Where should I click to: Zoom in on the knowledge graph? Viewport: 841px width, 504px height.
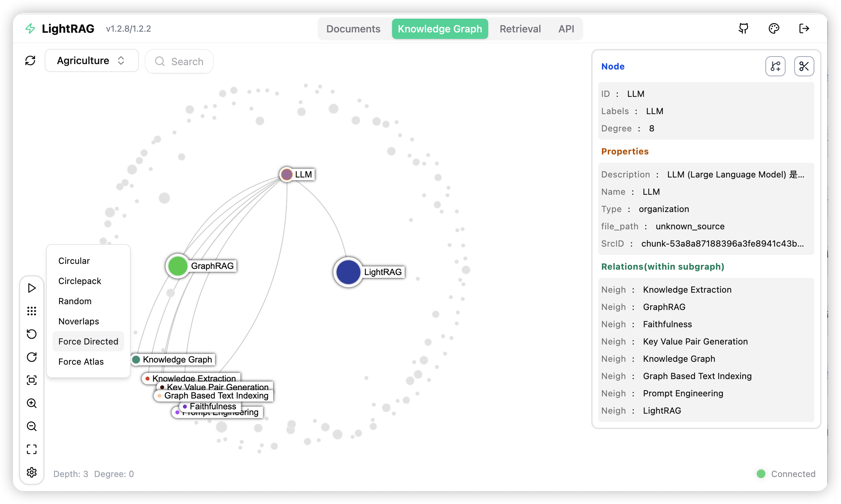[32, 403]
